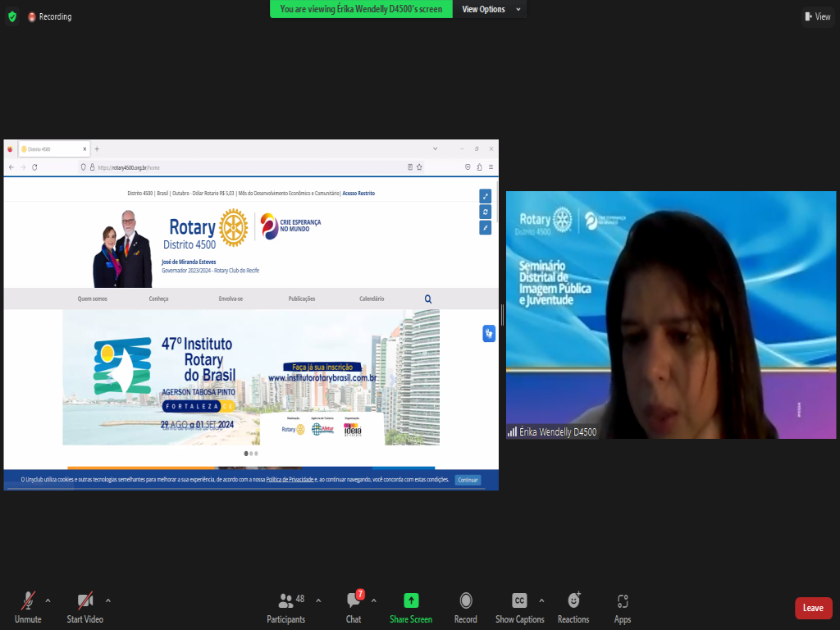Click the search magnifier on Rotary site
This screenshot has height=630, width=840.
tap(428, 299)
